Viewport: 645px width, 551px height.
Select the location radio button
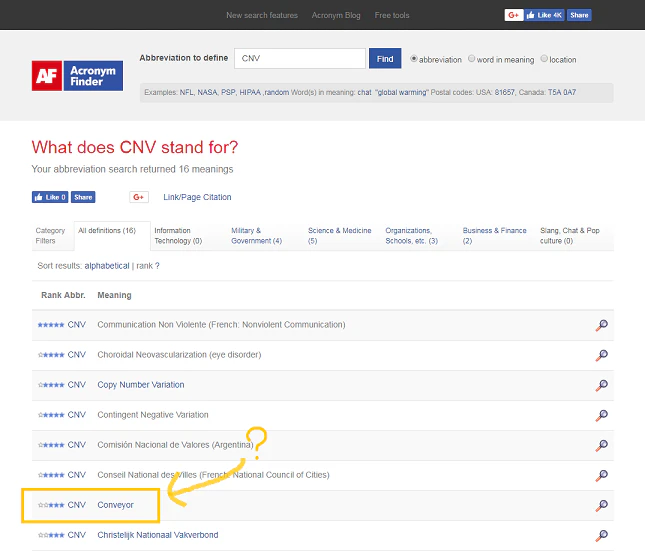click(544, 59)
